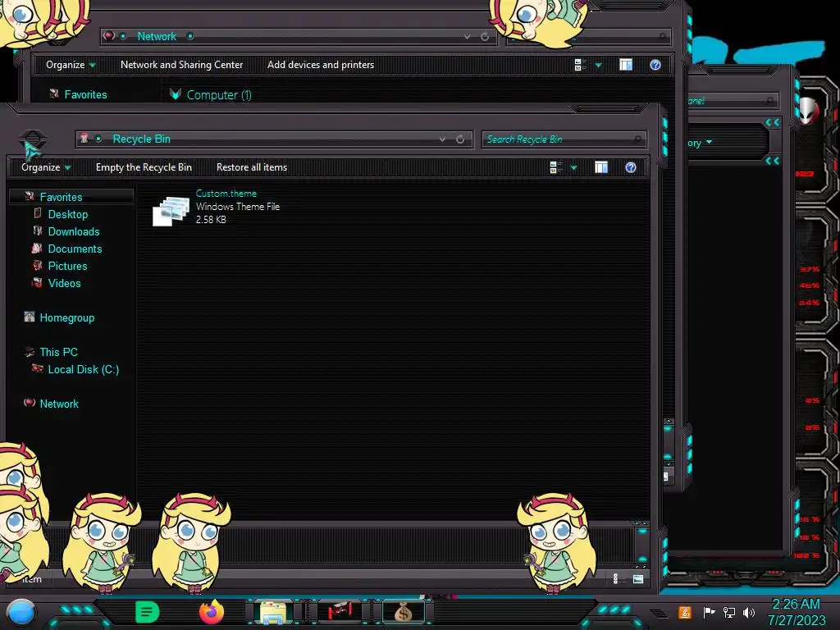Click the volume speaker tray icon

coord(749,612)
